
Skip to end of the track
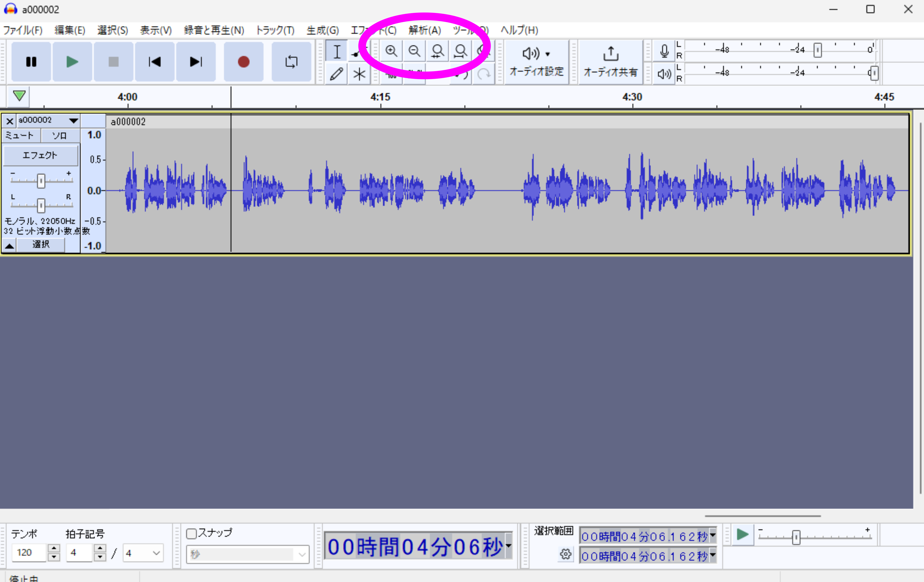click(196, 62)
